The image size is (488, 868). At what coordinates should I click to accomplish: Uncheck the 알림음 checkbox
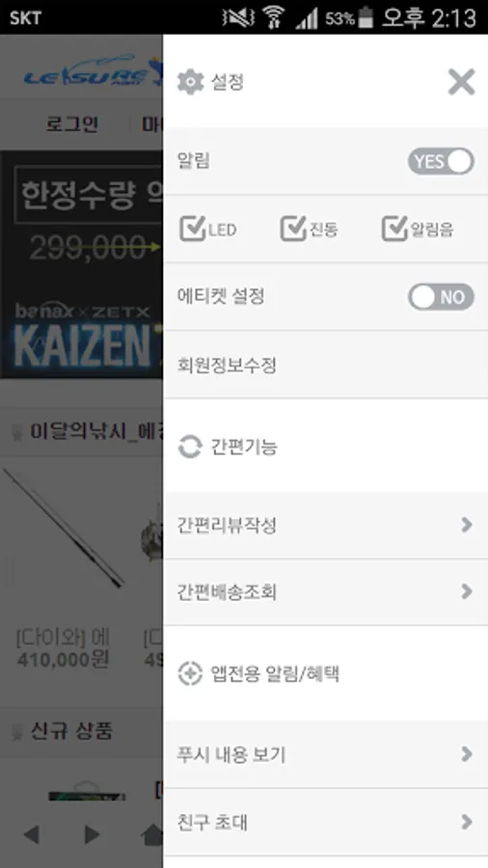[394, 228]
